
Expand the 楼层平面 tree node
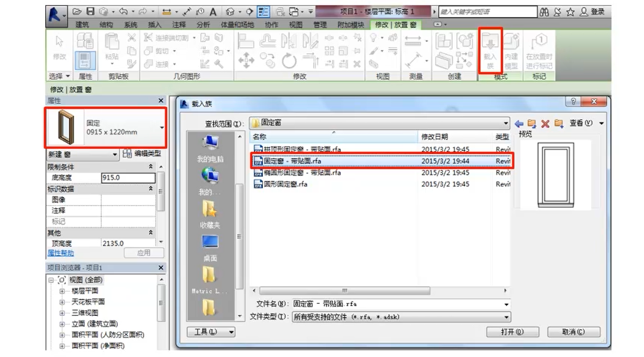(63, 291)
